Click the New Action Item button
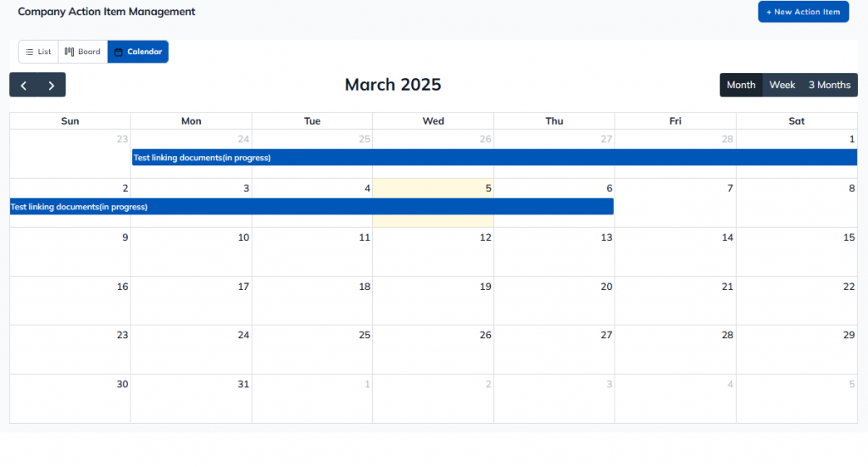868x467 pixels. [x=803, y=12]
